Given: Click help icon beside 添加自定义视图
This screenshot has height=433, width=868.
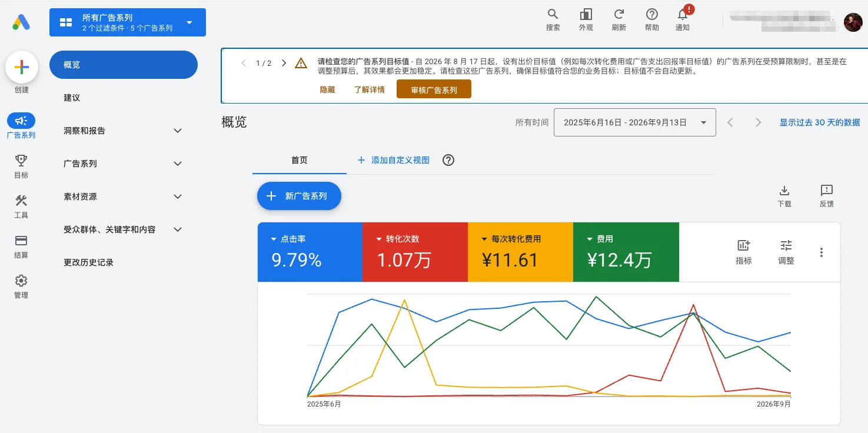Looking at the screenshot, I should pos(448,160).
